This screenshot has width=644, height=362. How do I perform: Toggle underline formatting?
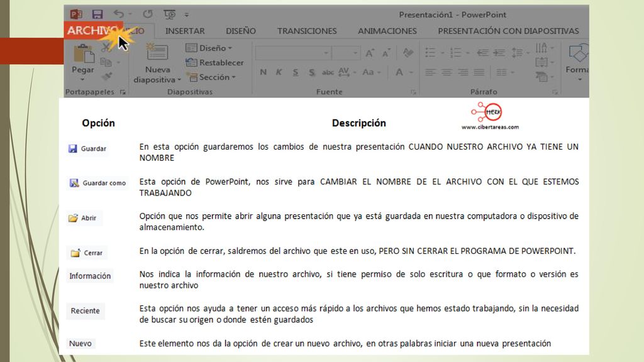pyautogui.click(x=296, y=73)
